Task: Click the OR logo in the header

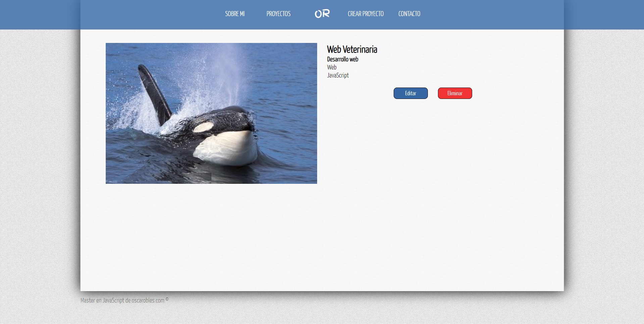Action: pyautogui.click(x=322, y=14)
